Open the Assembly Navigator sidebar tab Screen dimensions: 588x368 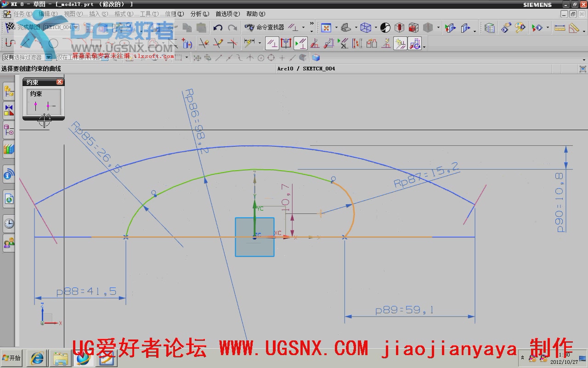click(9, 92)
